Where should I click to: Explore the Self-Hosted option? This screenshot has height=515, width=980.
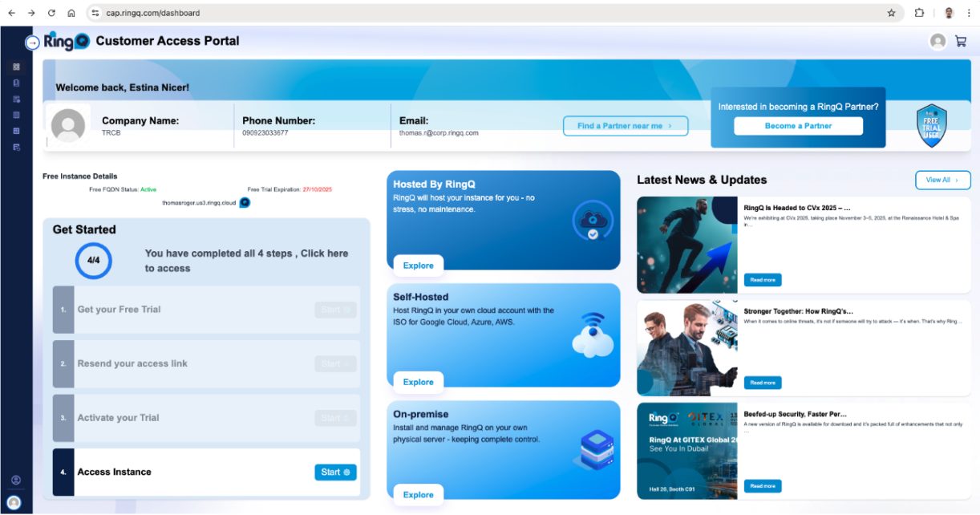point(418,382)
